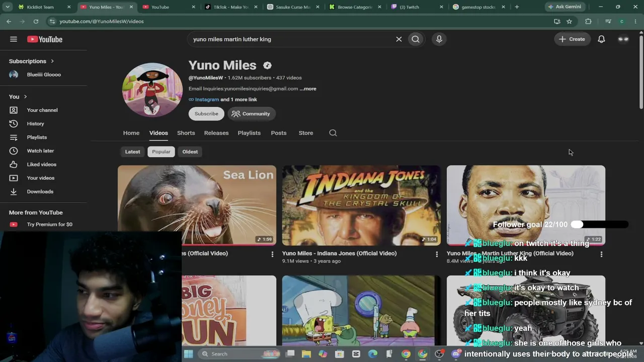Image resolution: width=644 pixels, height=362 pixels.
Task: Open the Windows Start menu
Action: [x=188, y=354]
